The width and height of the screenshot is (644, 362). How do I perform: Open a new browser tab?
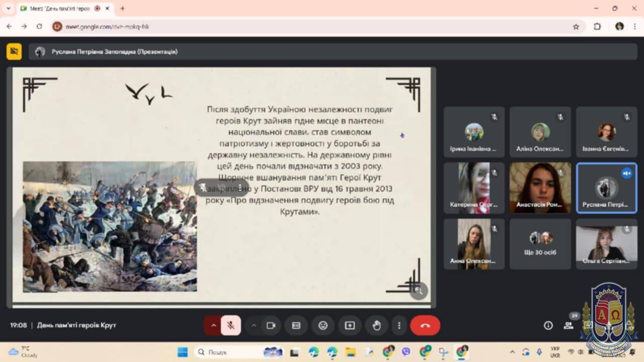pyautogui.click(x=122, y=9)
